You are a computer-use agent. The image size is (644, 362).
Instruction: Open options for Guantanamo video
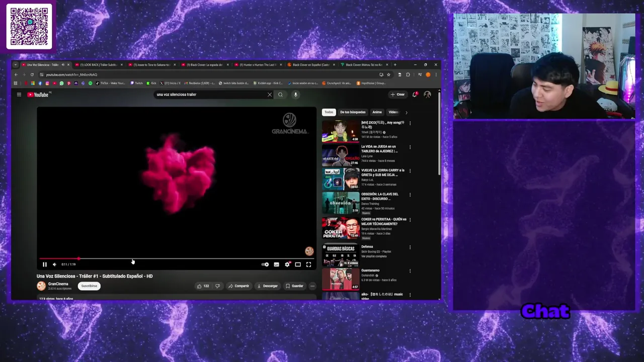tap(410, 271)
